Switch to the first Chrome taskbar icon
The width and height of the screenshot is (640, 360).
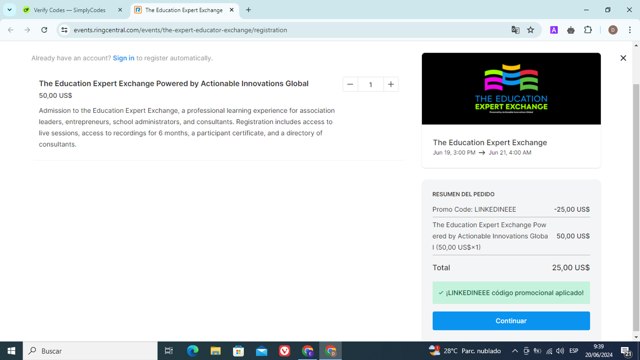click(307, 351)
